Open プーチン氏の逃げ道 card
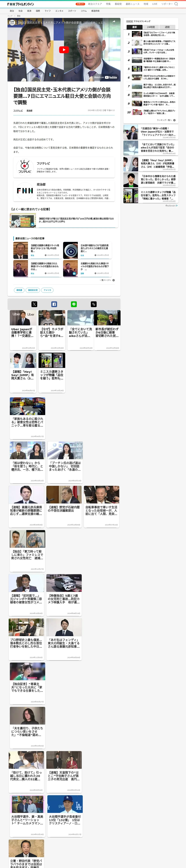The image size is (186, 868). tap(65, 462)
